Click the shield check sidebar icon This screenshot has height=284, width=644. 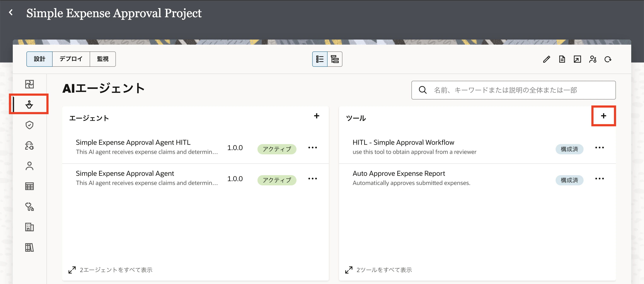tap(29, 125)
